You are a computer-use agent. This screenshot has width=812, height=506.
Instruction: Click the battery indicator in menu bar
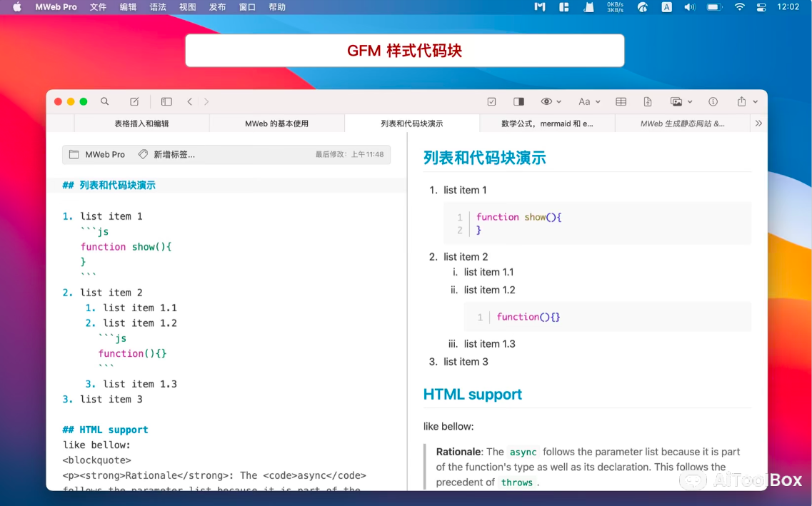click(715, 6)
